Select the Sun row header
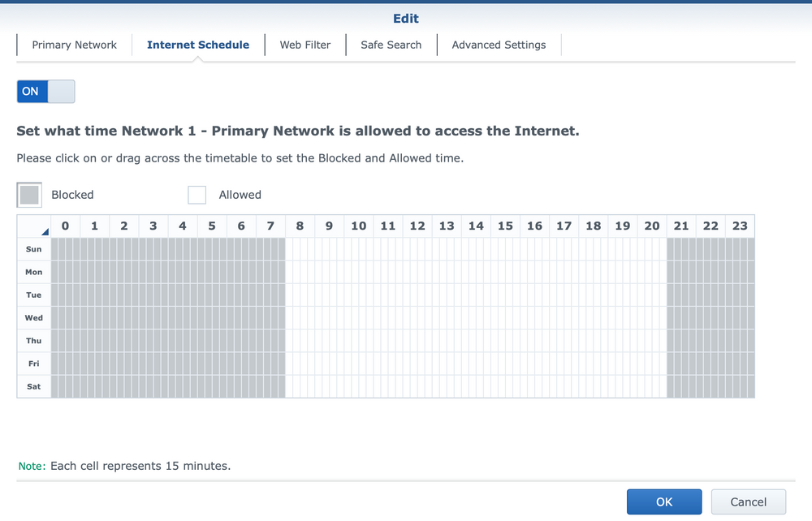 click(x=33, y=249)
